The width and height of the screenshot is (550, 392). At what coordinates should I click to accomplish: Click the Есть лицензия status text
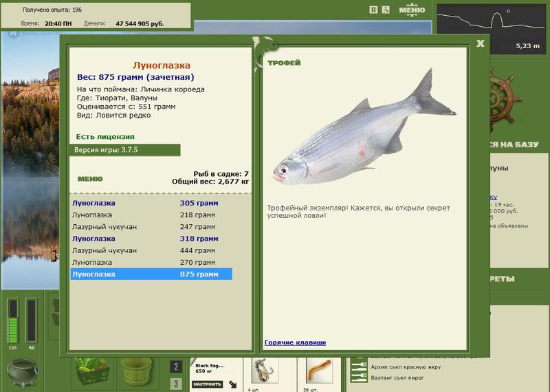point(105,137)
